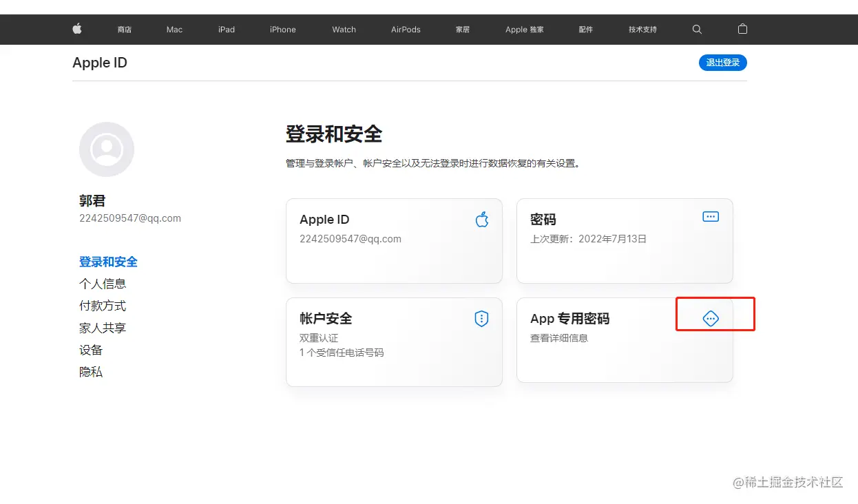Image resolution: width=858 pixels, height=504 pixels.
Task: Open the 付款方式 sidebar section
Action: (x=103, y=306)
